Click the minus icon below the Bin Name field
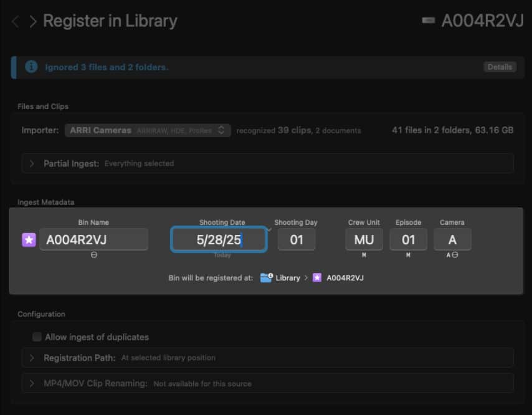532x415 pixels. tap(95, 255)
